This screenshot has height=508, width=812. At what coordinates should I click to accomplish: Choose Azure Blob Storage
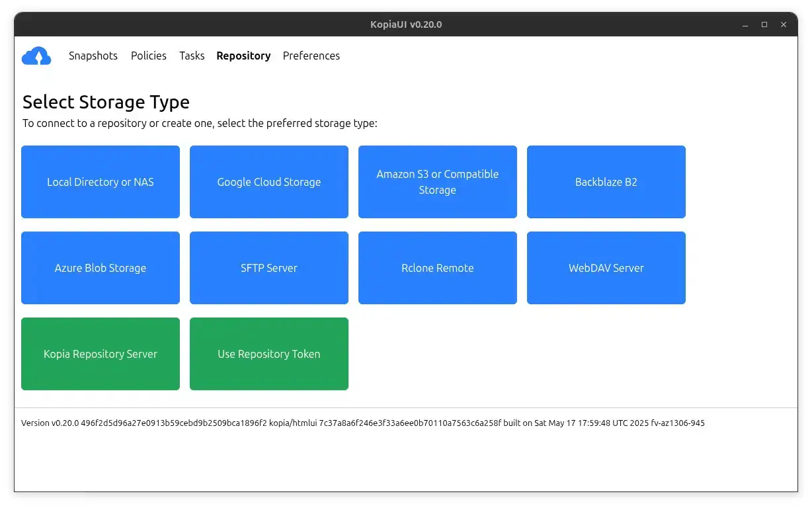pyautogui.click(x=100, y=268)
